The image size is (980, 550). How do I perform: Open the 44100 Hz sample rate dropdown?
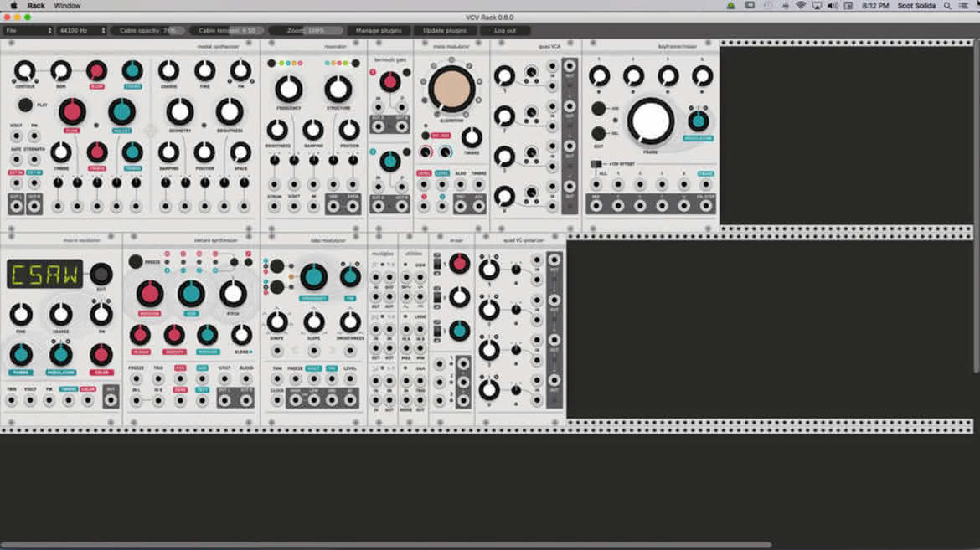point(81,30)
